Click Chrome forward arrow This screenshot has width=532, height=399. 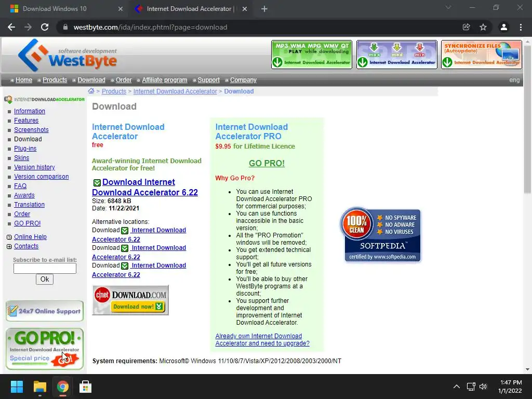click(x=28, y=27)
